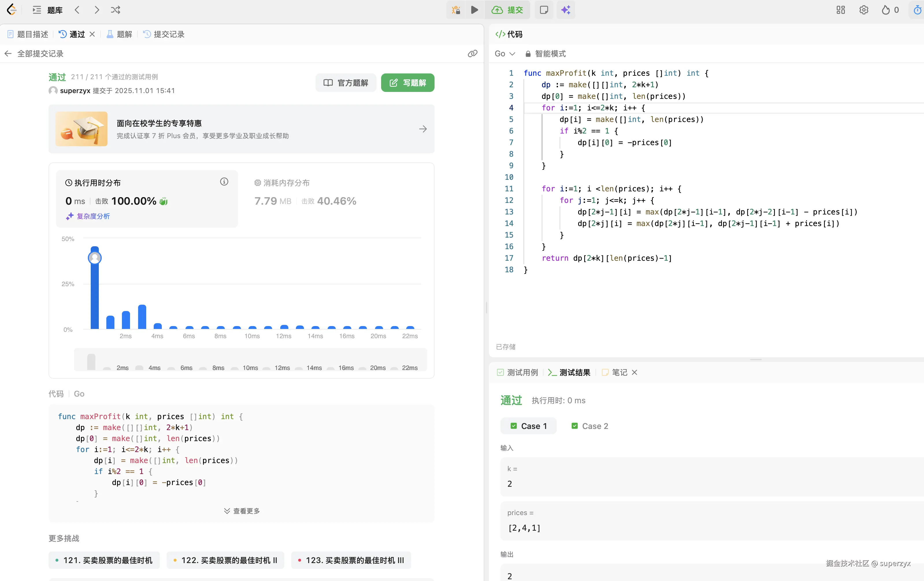Click the k input value field
Image resolution: width=924 pixels, height=581 pixels.
pos(712,477)
